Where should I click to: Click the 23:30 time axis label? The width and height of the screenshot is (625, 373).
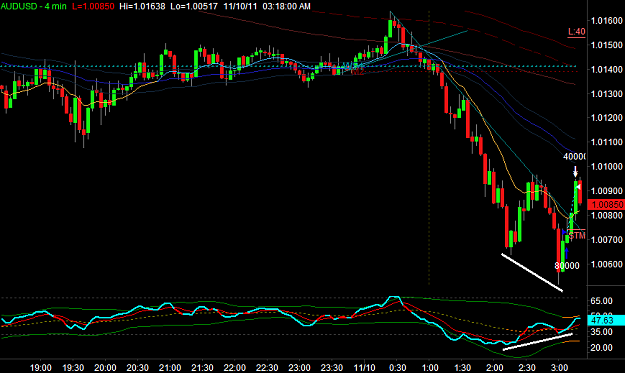[x=332, y=367]
